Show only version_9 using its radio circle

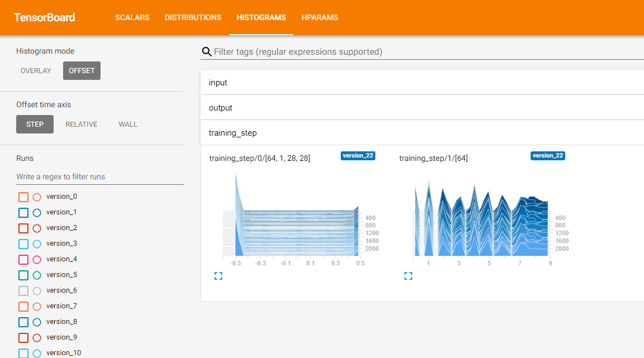[x=37, y=337]
